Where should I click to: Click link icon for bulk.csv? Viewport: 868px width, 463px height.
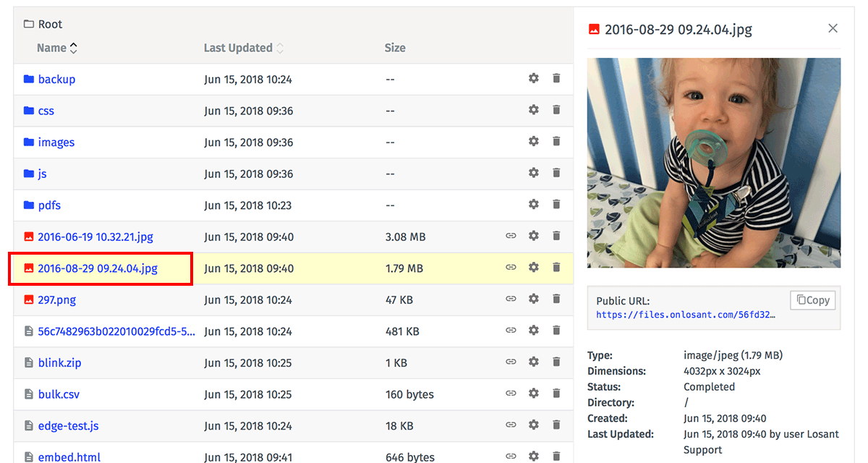[511, 394]
